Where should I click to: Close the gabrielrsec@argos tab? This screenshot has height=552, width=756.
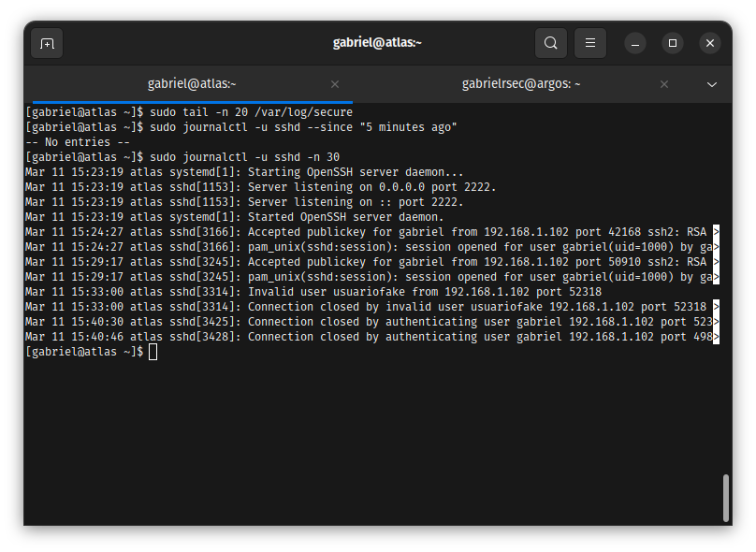664,84
